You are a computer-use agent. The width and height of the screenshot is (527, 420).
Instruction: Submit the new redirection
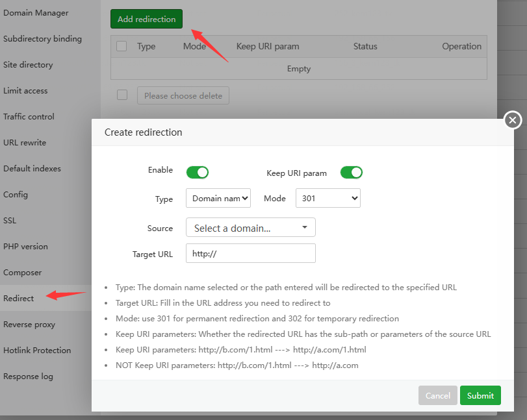[x=480, y=395]
